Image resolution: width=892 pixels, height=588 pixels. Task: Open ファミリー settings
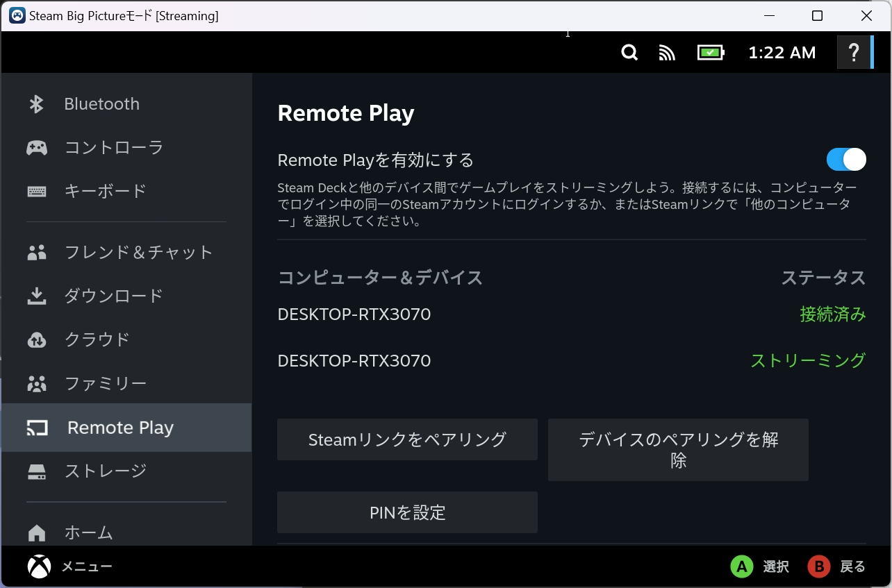[x=126, y=383]
